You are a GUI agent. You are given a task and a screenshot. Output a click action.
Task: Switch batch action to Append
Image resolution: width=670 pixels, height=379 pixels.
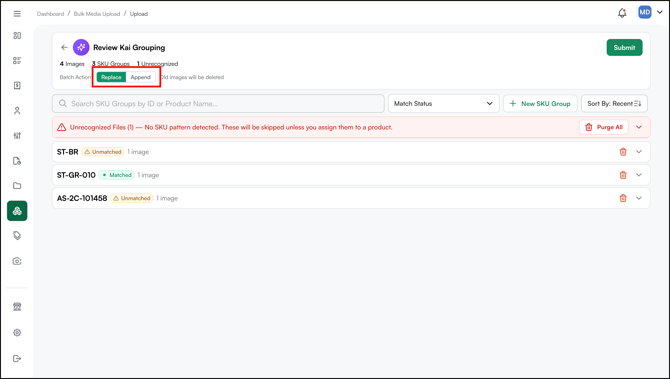click(x=141, y=77)
